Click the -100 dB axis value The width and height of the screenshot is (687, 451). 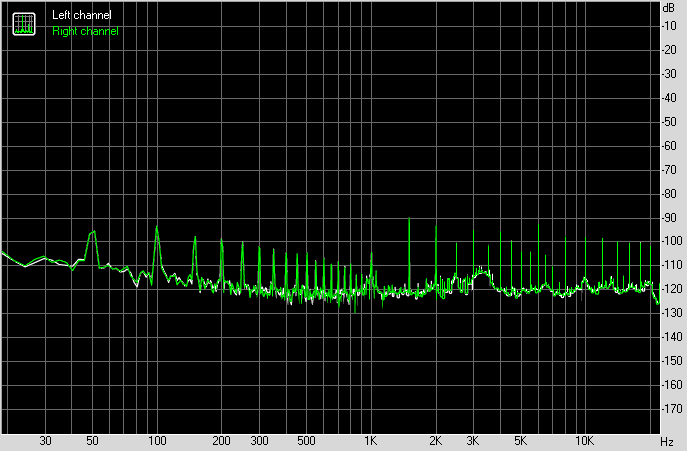click(x=672, y=241)
